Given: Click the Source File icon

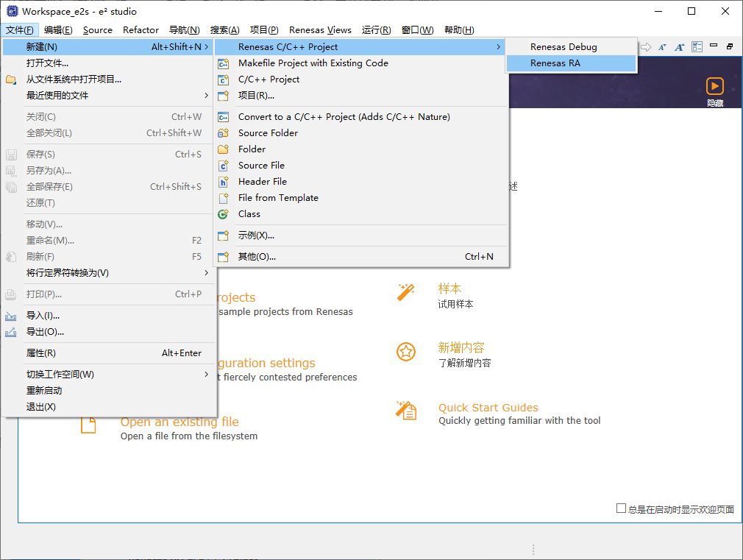Looking at the screenshot, I should coord(223,166).
